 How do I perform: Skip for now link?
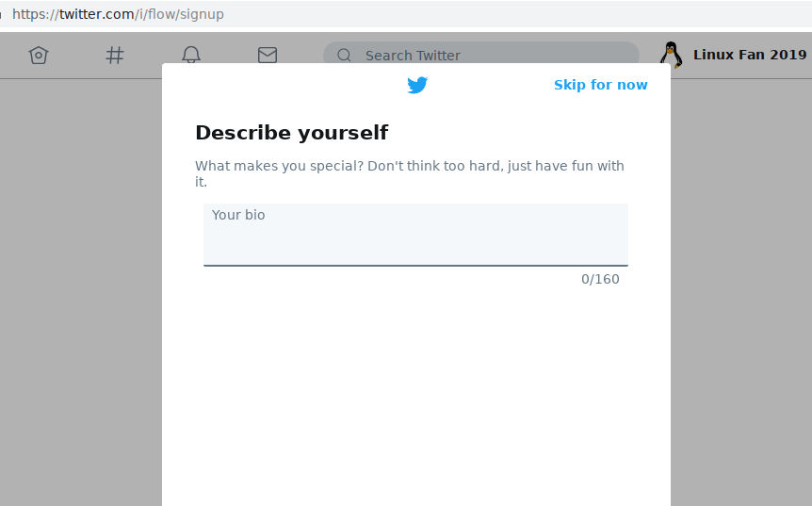coord(600,85)
